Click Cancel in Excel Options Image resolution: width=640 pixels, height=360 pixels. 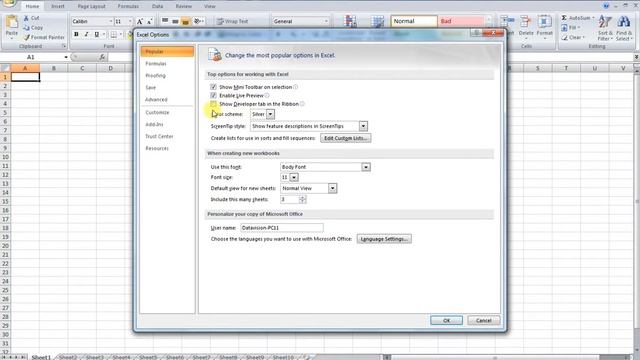point(484,320)
